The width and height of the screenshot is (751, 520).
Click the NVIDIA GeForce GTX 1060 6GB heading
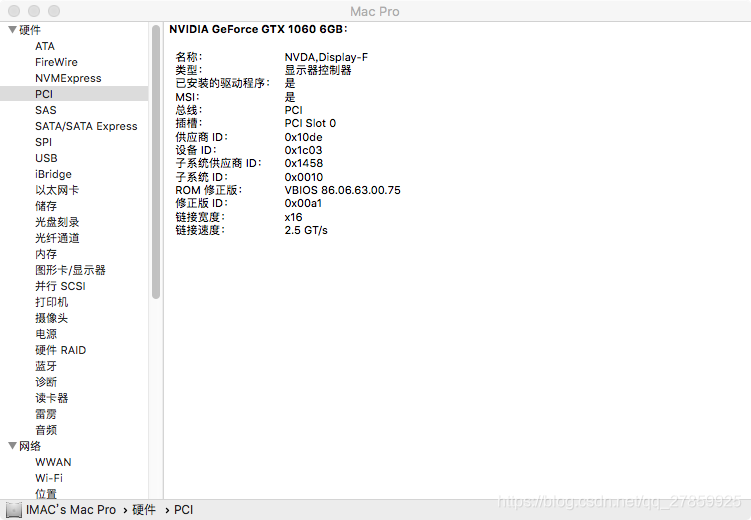[x=258, y=29]
